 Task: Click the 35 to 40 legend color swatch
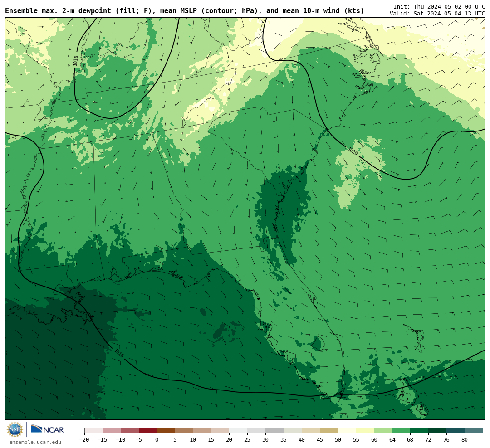pyautogui.click(x=293, y=431)
